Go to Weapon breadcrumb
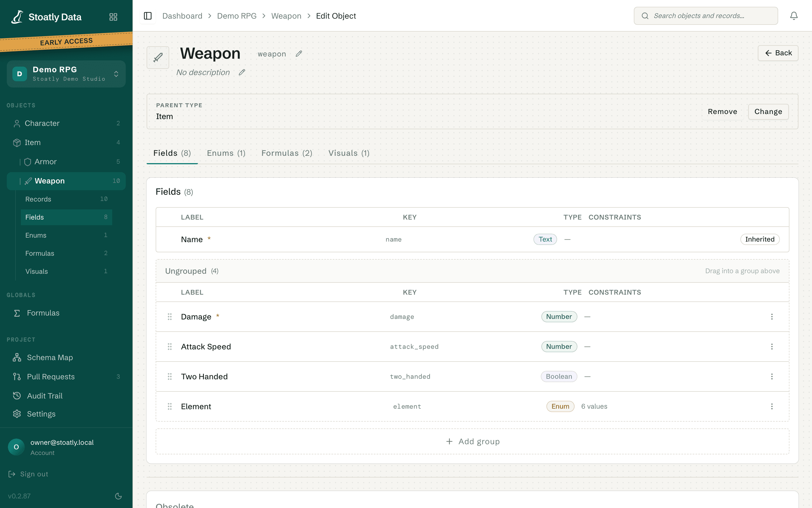Screen dimensions: 812x508 click(286, 16)
